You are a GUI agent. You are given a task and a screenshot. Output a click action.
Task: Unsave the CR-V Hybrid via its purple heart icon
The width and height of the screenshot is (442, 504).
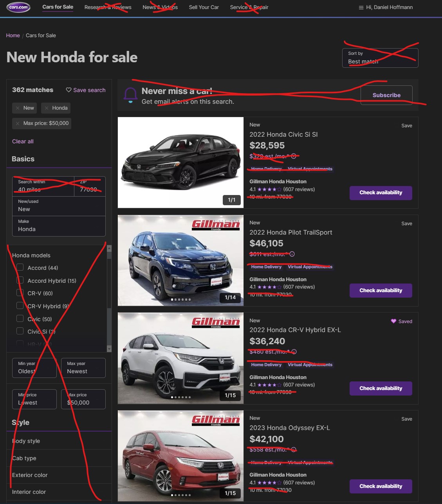tap(393, 321)
